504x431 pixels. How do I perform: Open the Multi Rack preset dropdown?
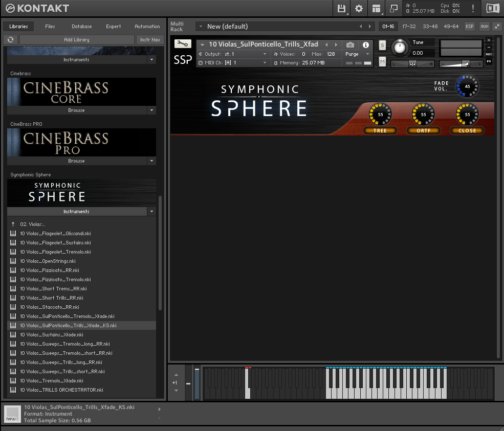coord(201,27)
